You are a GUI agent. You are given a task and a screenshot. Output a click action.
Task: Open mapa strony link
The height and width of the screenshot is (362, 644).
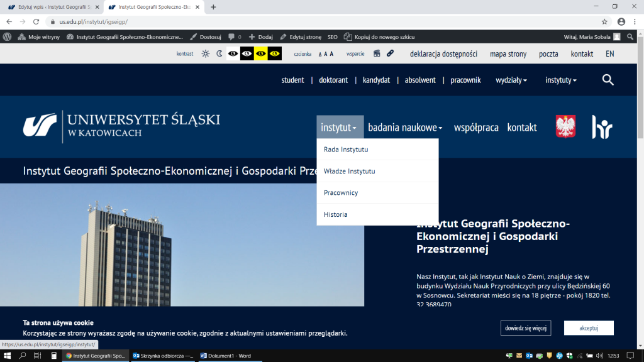tap(508, 54)
